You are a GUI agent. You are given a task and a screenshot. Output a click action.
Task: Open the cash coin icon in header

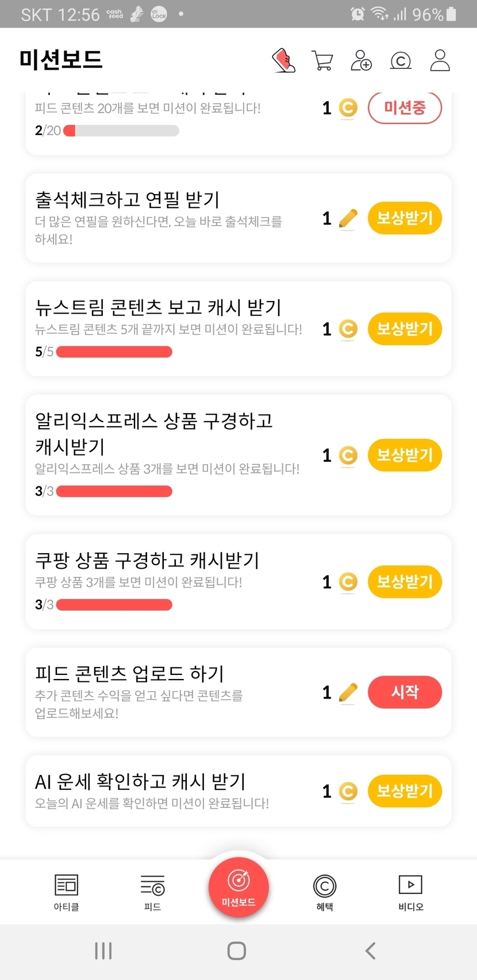point(401,60)
